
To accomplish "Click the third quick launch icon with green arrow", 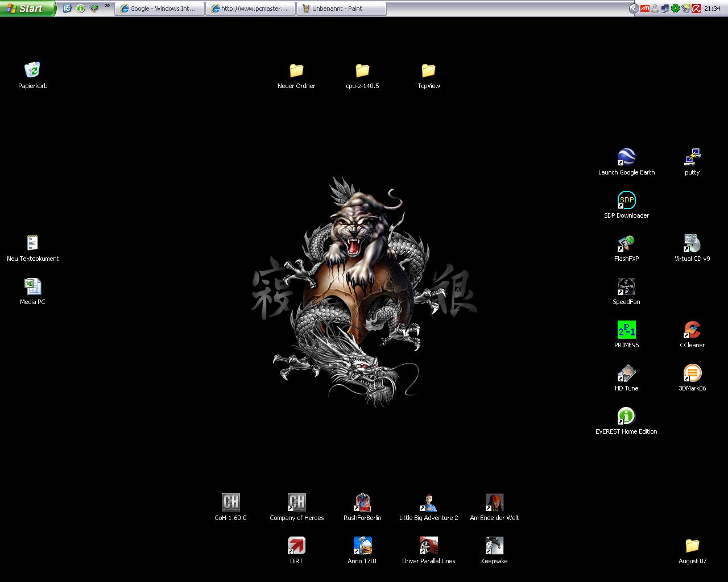I will click(94, 9).
